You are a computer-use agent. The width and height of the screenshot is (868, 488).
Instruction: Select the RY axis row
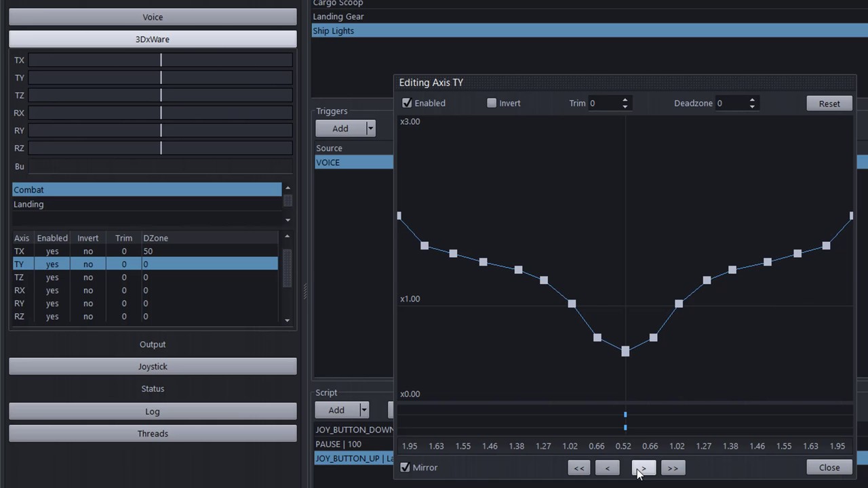[145, 304]
